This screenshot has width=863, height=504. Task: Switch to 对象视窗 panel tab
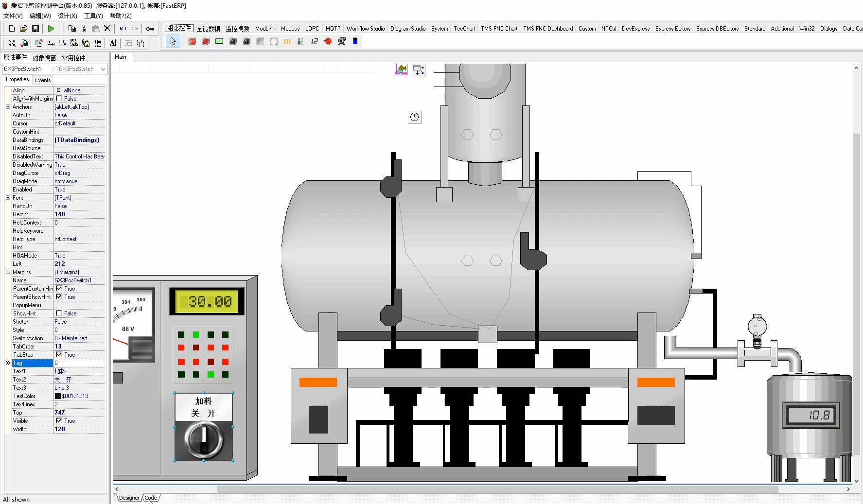(44, 58)
